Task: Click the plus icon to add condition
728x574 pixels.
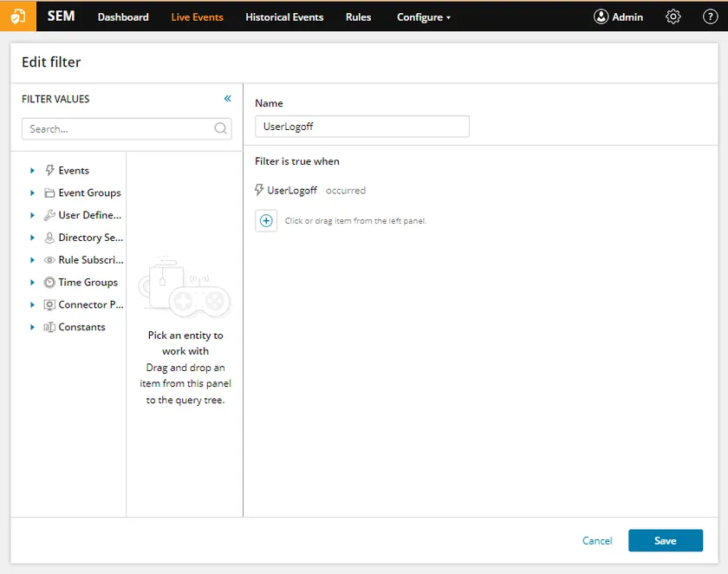Action: [266, 220]
